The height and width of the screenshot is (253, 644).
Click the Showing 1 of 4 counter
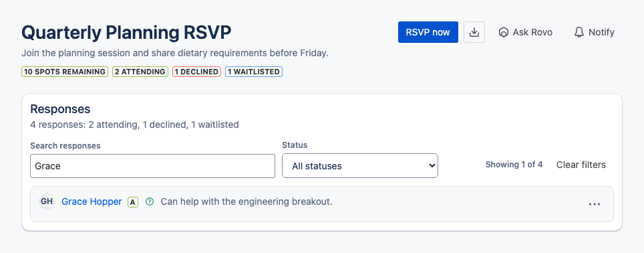(x=514, y=165)
